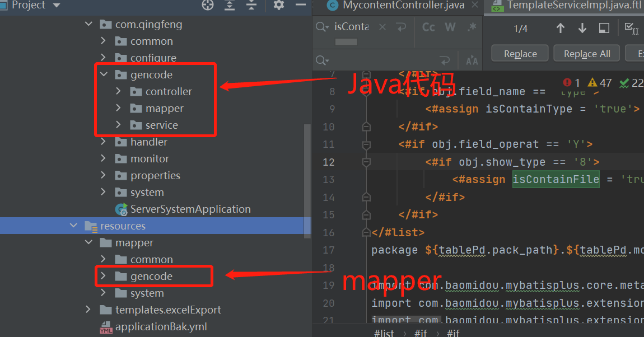Click the Replace button
644x337 pixels.
(x=520, y=54)
